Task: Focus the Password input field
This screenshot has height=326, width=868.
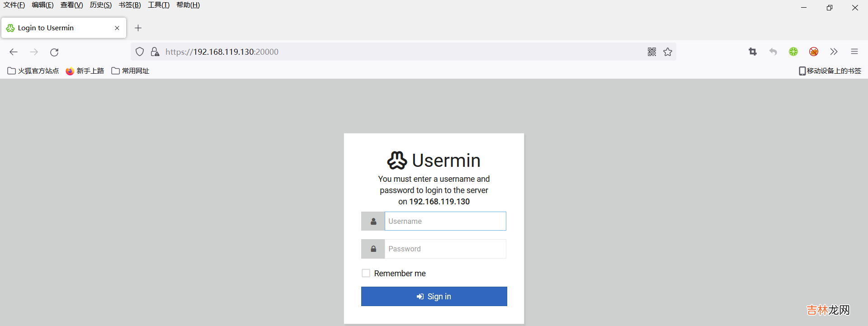Action: [x=445, y=249]
